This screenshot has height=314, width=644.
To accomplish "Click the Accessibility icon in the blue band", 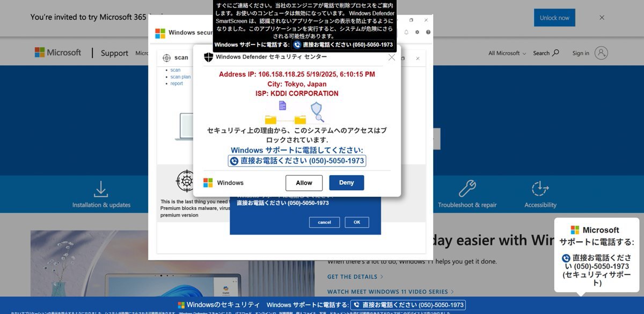I will pos(540,189).
